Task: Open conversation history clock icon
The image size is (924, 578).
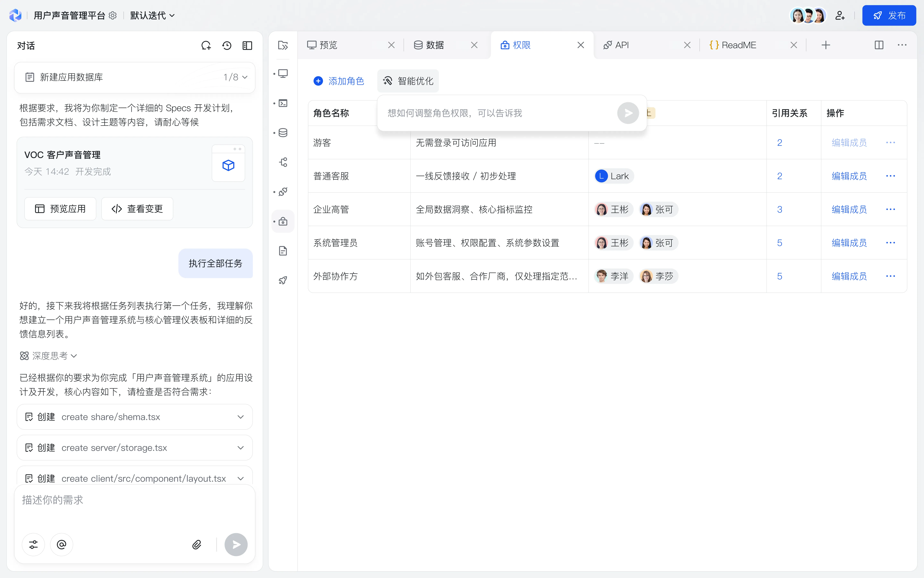Action: pos(227,45)
